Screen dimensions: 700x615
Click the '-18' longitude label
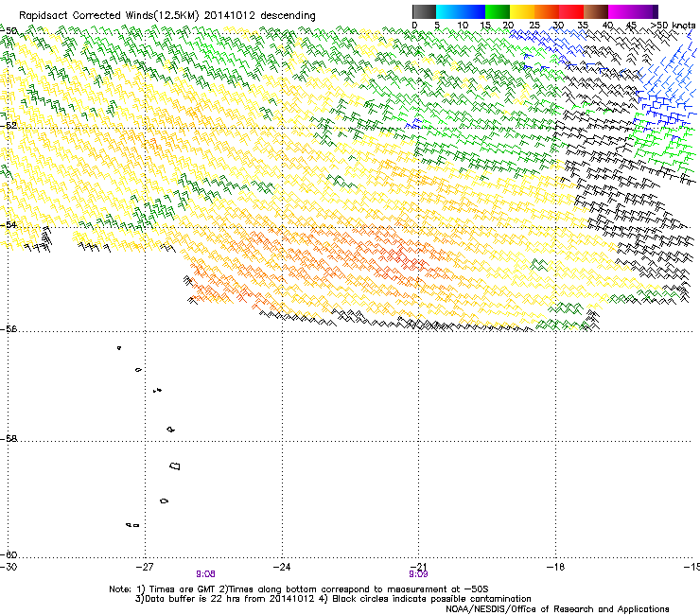555,567
